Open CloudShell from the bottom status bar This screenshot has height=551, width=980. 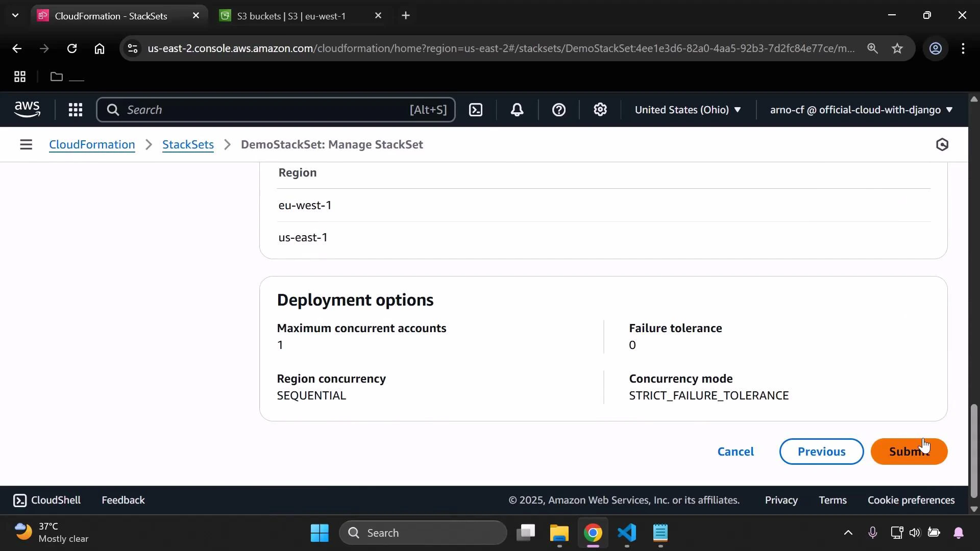46,500
